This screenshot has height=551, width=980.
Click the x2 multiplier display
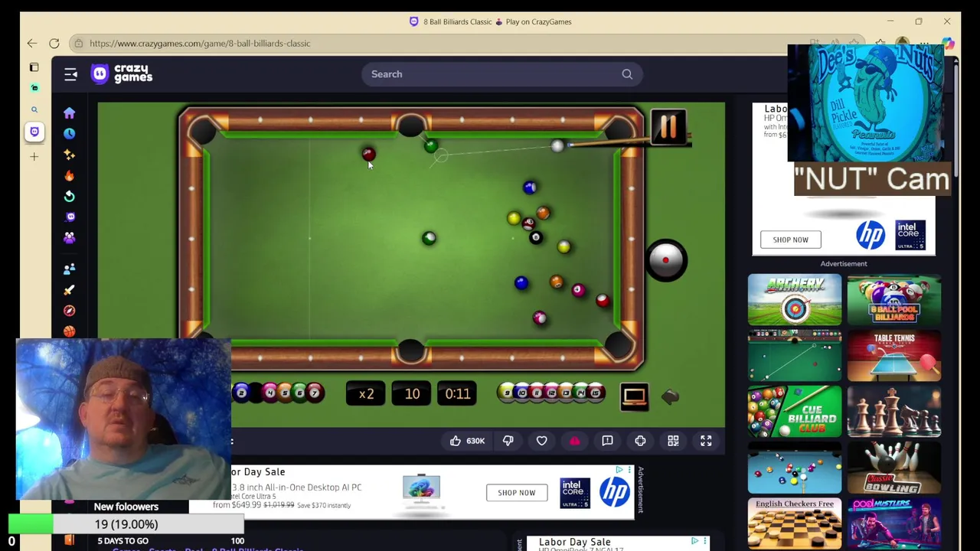[x=366, y=394]
